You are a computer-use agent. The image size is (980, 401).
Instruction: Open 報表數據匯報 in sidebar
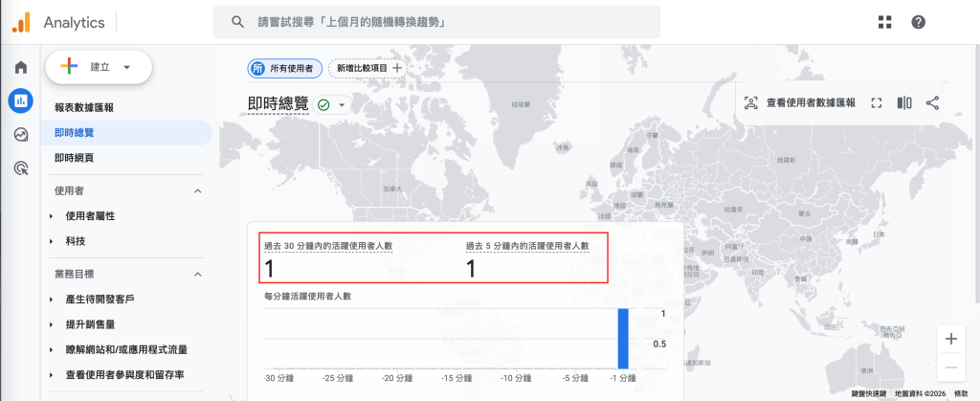click(84, 107)
